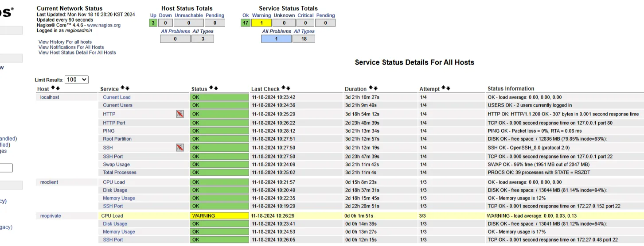Open View Host Status Detail For All Hosts
Viewport: 644px width, 246px height.
pyautogui.click(x=77, y=53)
